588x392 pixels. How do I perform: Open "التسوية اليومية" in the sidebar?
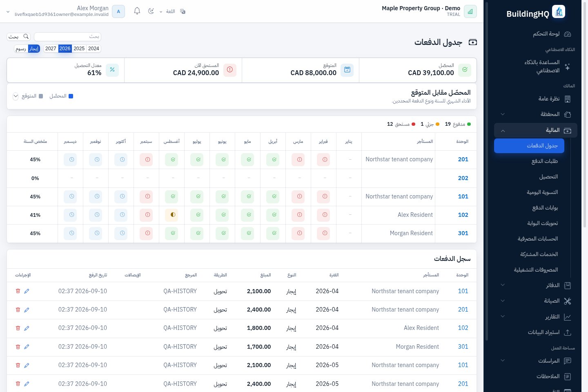(x=529, y=192)
